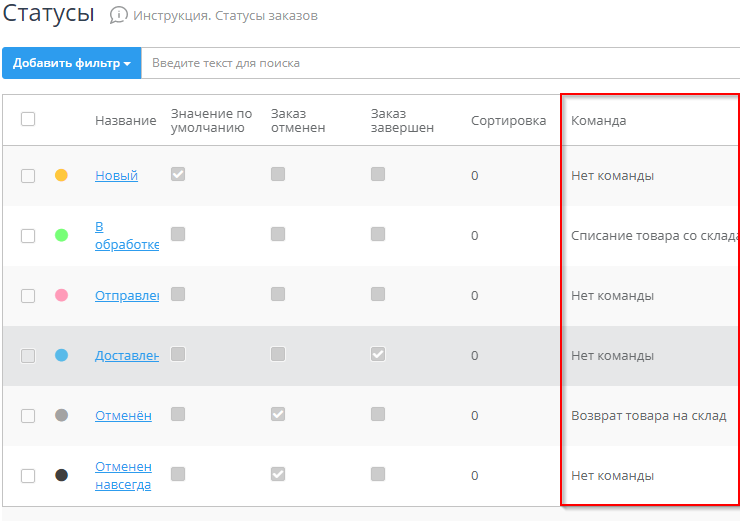
Task: Toggle default value checkbox for Новый status
Action: pos(178,174)
